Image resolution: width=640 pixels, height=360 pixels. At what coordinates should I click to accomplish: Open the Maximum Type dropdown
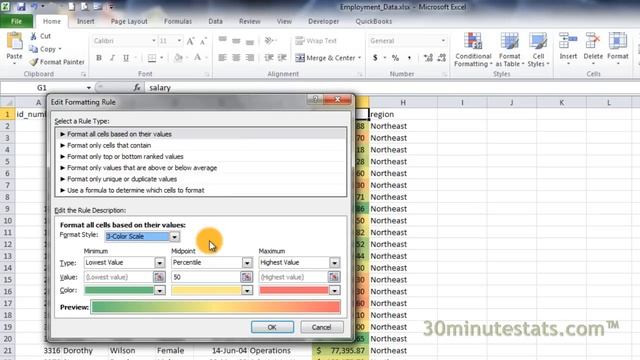coord(334,263)
